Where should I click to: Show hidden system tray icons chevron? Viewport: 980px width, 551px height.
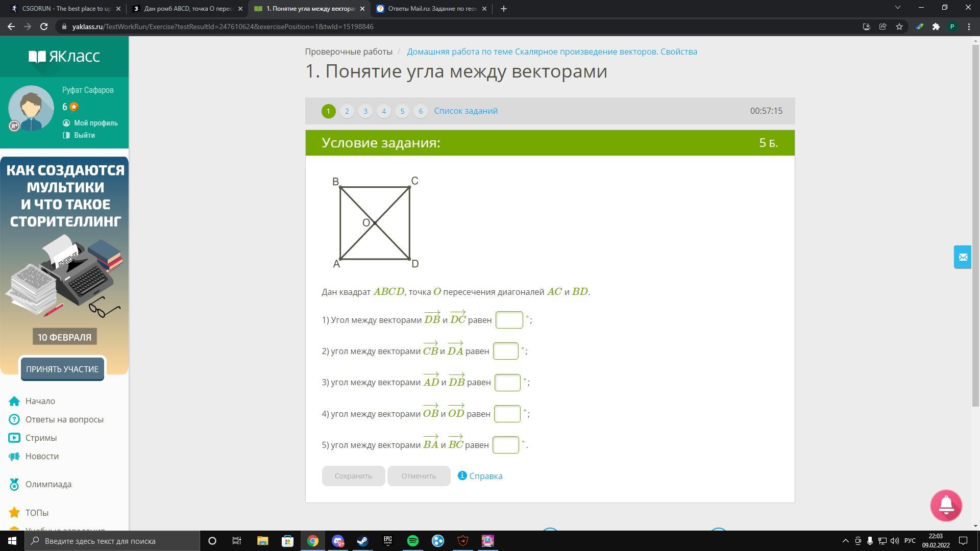(845, 541)
